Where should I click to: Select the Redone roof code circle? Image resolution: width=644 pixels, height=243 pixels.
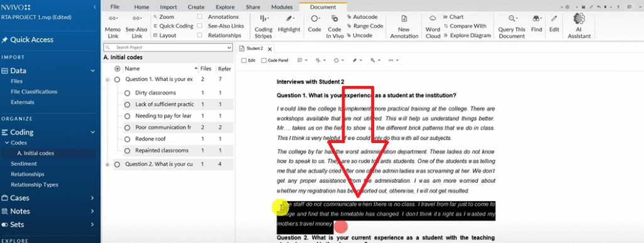point(127,139)
